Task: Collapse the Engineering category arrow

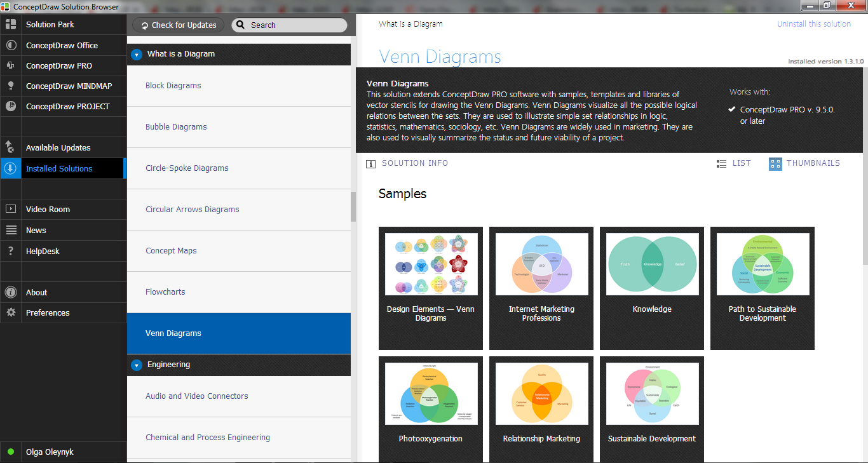Action: (x=137, y=365)
